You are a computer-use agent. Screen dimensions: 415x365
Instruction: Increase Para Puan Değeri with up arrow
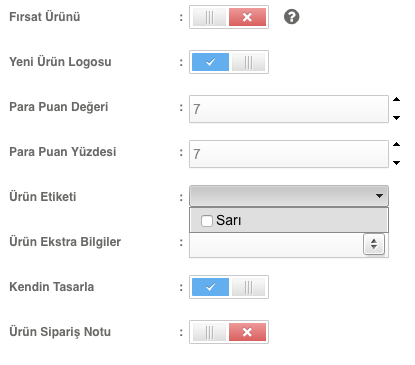coord(396,99)
